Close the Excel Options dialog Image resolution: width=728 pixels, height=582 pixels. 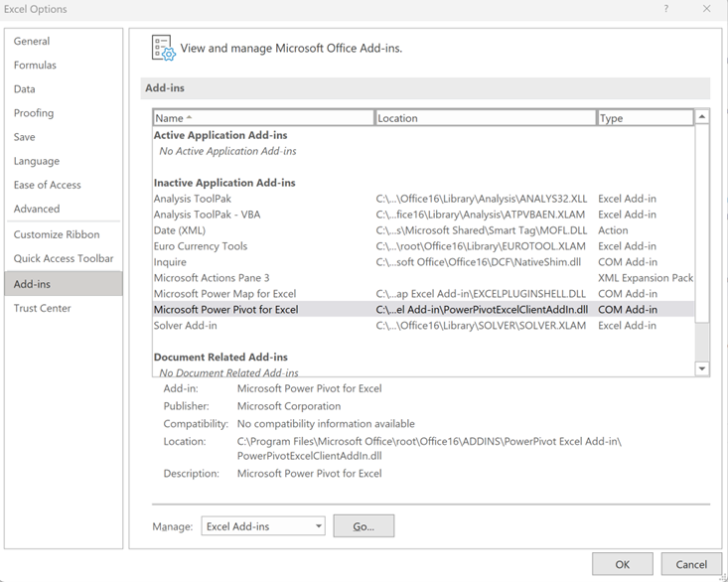pos(706,9)
